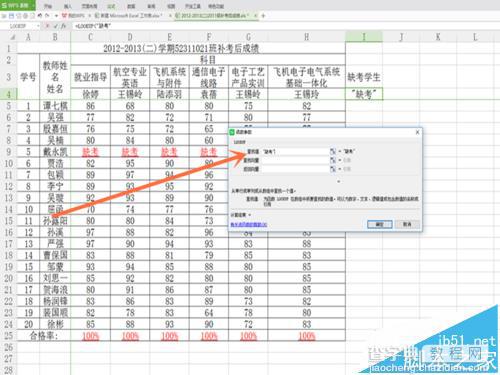This screenshot has height=375, width=500.
Task: Click the Open folder icon in quick access toolbar
Action: [4, 16]
